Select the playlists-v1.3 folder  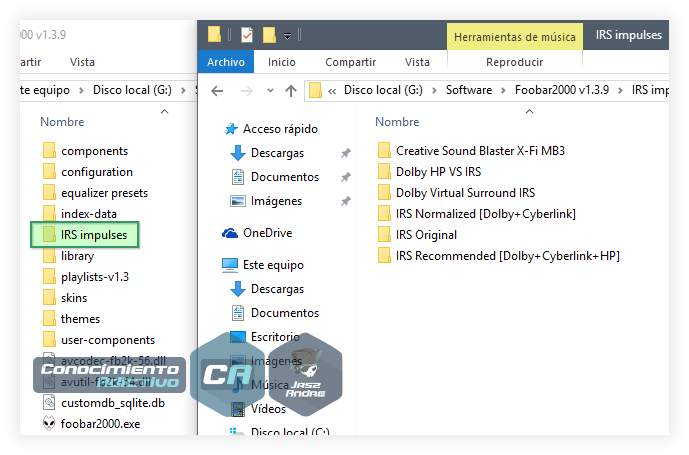pos(86,277)
